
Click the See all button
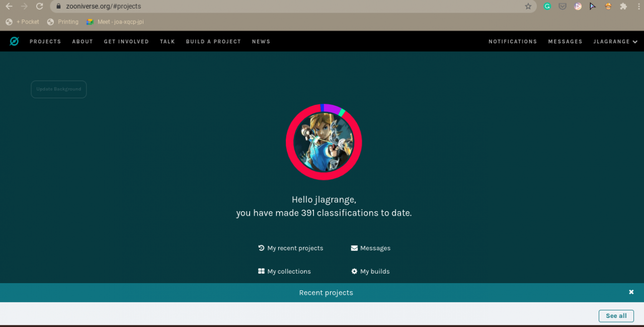click(616, 316)
